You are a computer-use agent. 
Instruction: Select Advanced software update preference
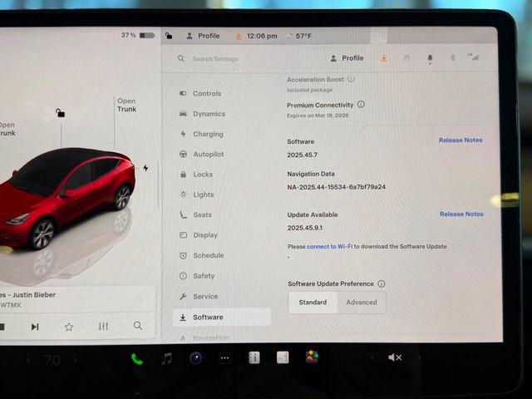pos(362,302)
